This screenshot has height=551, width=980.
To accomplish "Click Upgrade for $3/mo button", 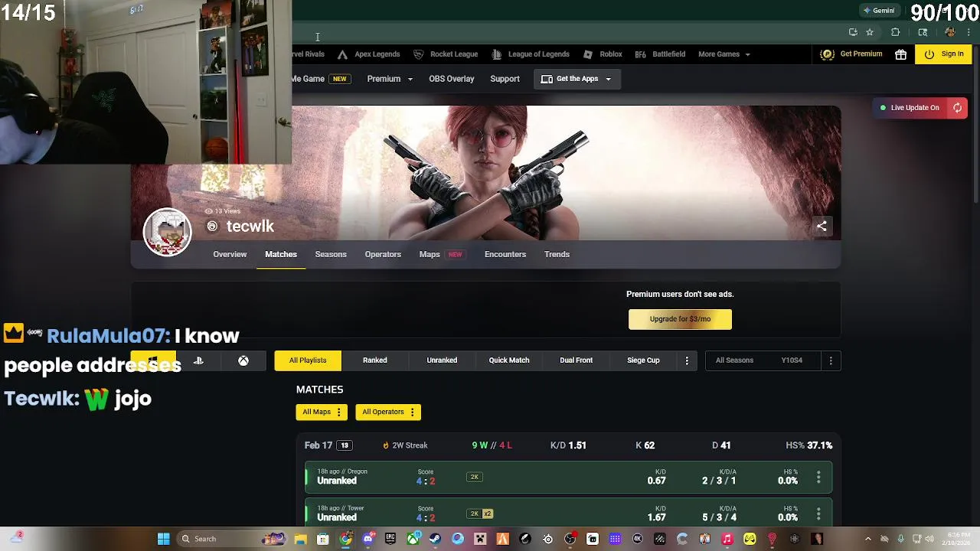I will pyautogui.click(x=680, y=319).
